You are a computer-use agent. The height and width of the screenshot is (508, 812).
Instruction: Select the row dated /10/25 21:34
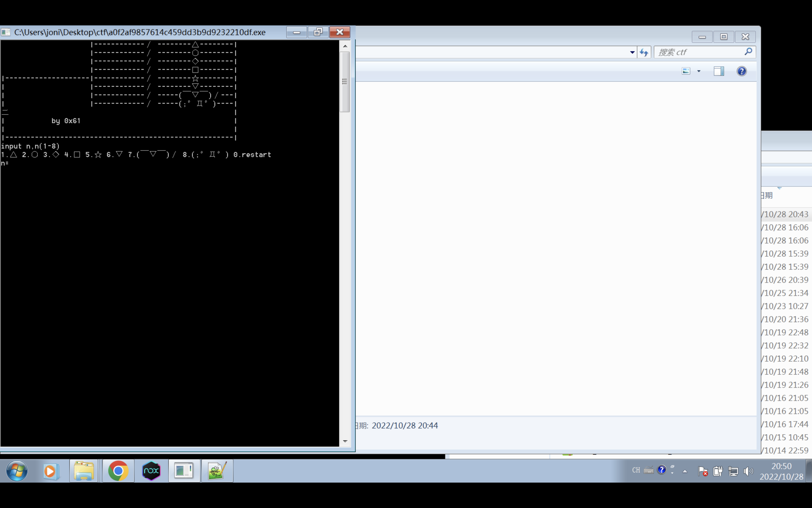787,293
